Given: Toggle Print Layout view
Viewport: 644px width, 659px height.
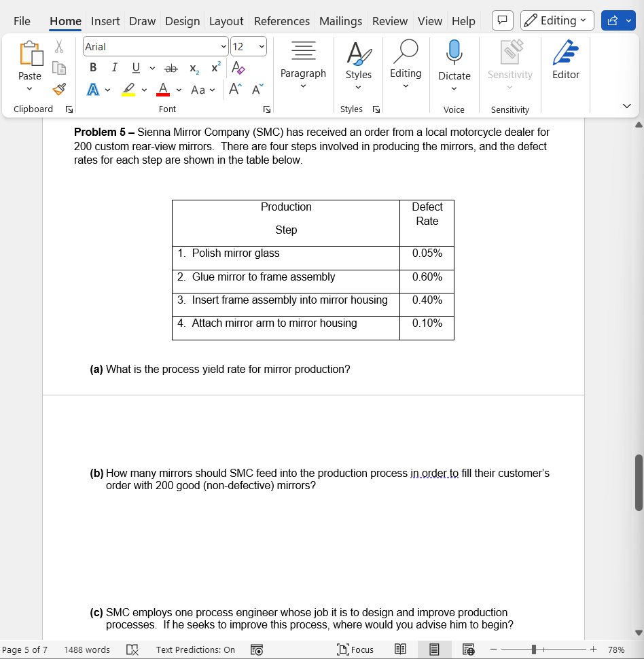Looking at the screenshot, I should tap(434, 649).
